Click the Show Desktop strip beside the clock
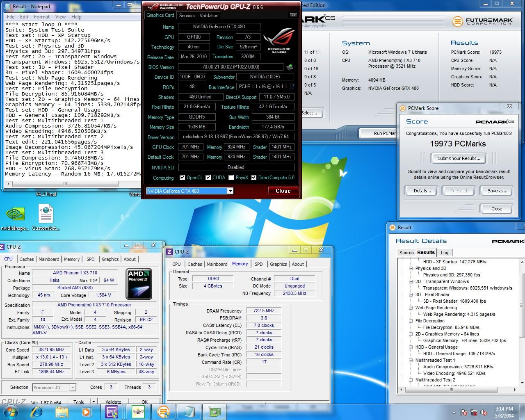 522,412
